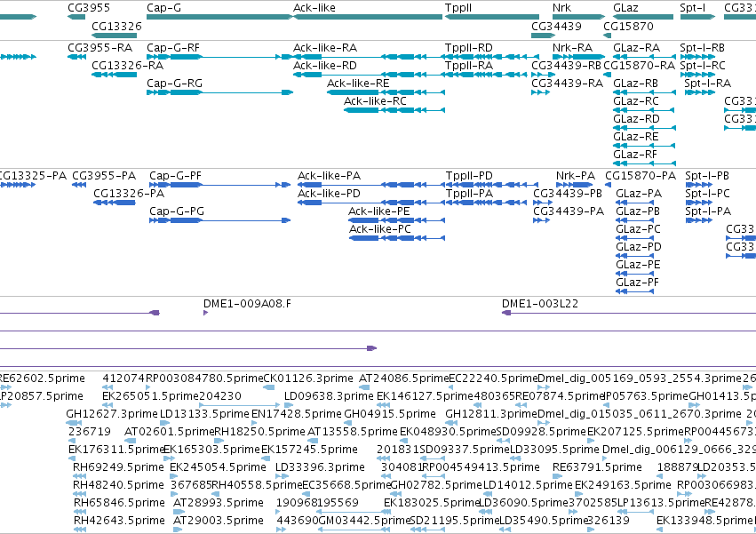Screen dimensions: 756x534
Task: Click EST LD13133.5prime
Action: (166, 423)
